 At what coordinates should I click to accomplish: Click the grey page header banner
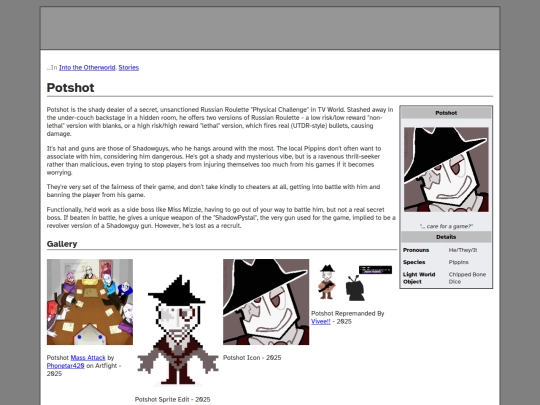pyautogui.click(x=270, y=28)
